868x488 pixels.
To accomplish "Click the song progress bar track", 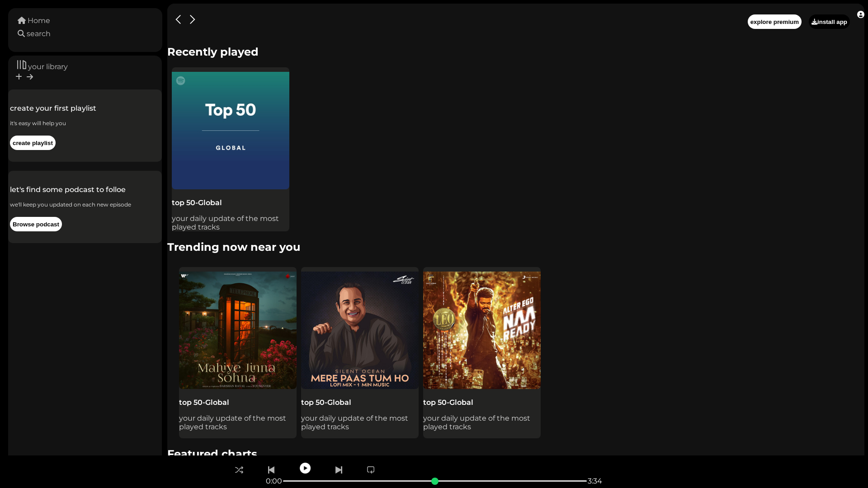I will (435, 481).
